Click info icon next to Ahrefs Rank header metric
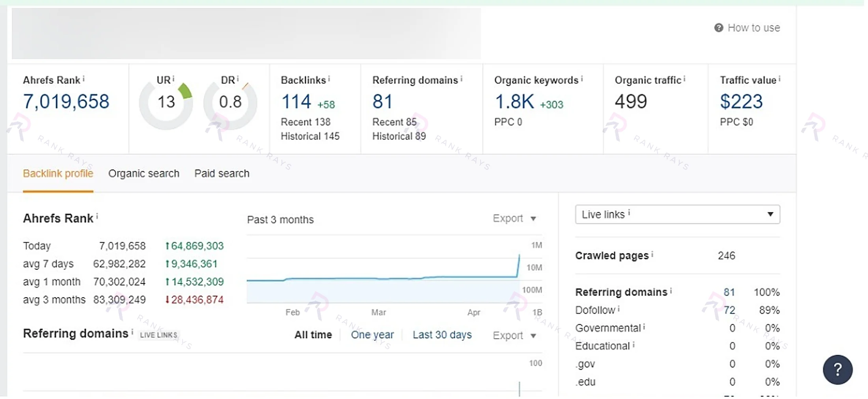Screen dimensions: 868x399 [84, 79]
